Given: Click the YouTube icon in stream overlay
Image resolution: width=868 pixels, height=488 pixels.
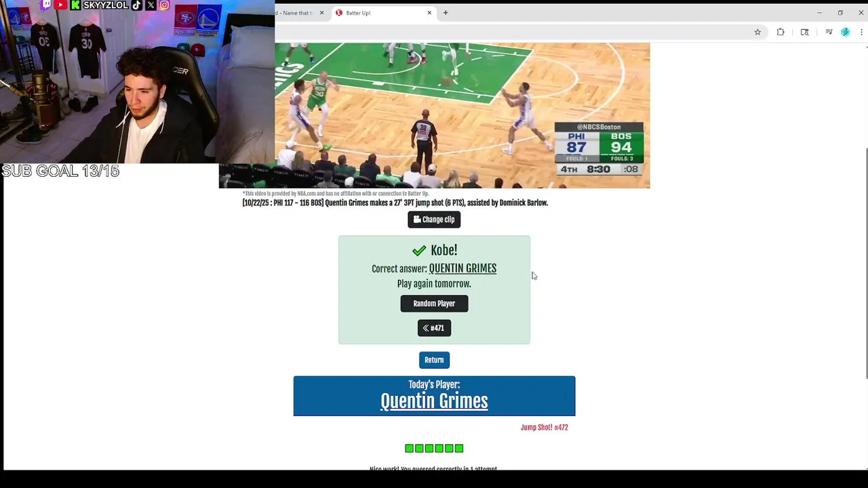Looking at the screenshot, I should point(61,5).
